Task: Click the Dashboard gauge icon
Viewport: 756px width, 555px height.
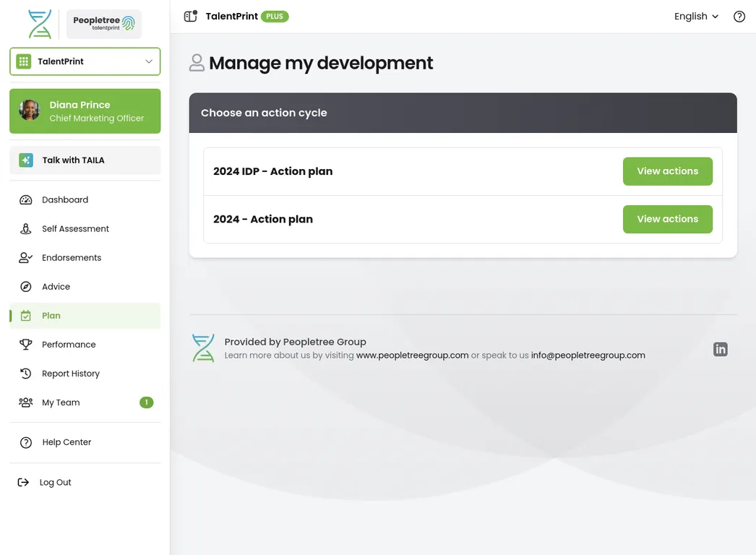Action: [x=25, y=199]
